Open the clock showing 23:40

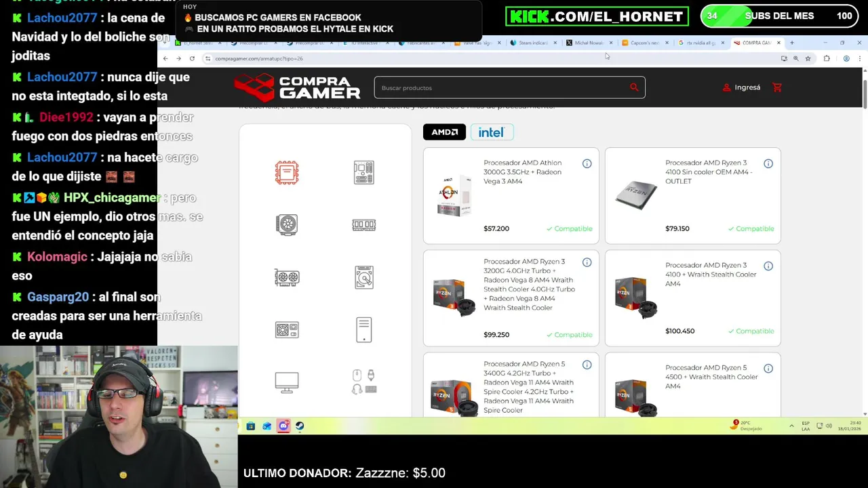pyautogui.click(x=850, y=426)
